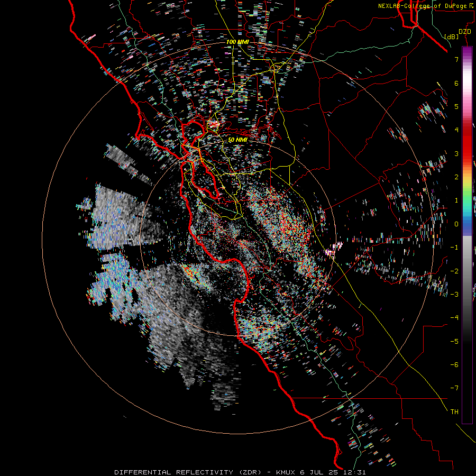Pick the -3 value on the dB scale
476x476 pixels.
pyautogui.click(x=454, y=294)
